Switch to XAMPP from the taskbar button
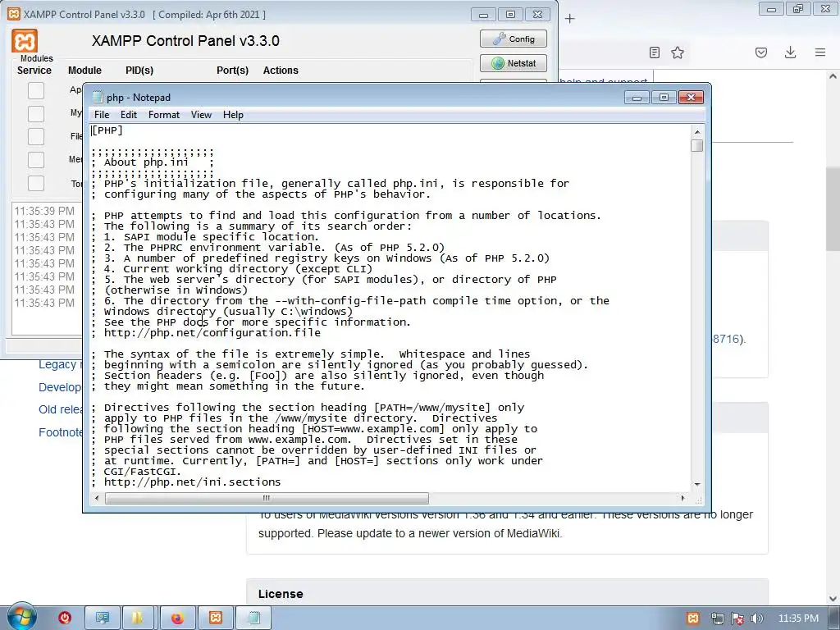 216,618
